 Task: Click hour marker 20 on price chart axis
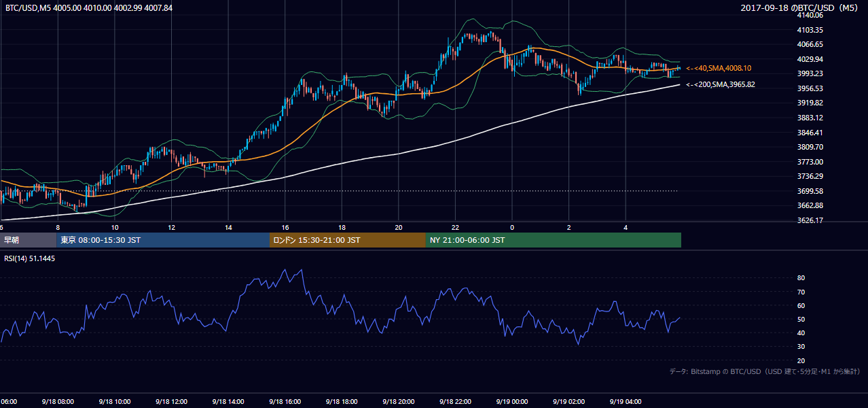click(x=399, y=228)
